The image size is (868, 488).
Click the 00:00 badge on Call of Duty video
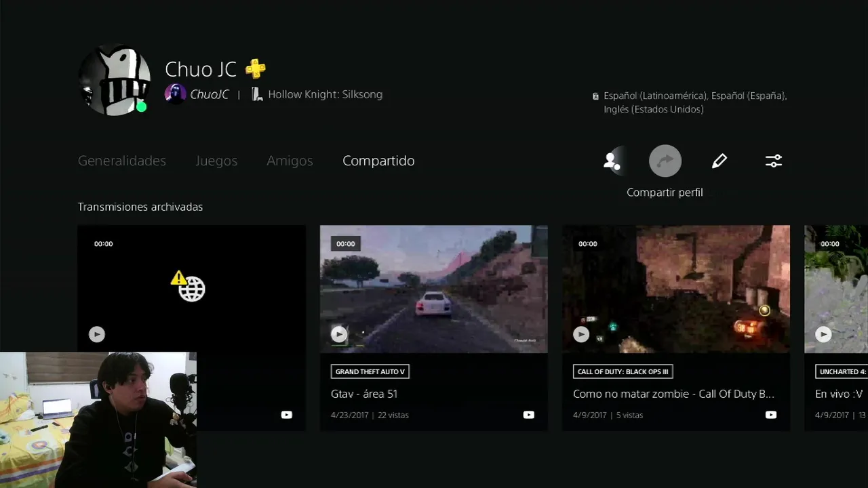[x=588, y=244]
